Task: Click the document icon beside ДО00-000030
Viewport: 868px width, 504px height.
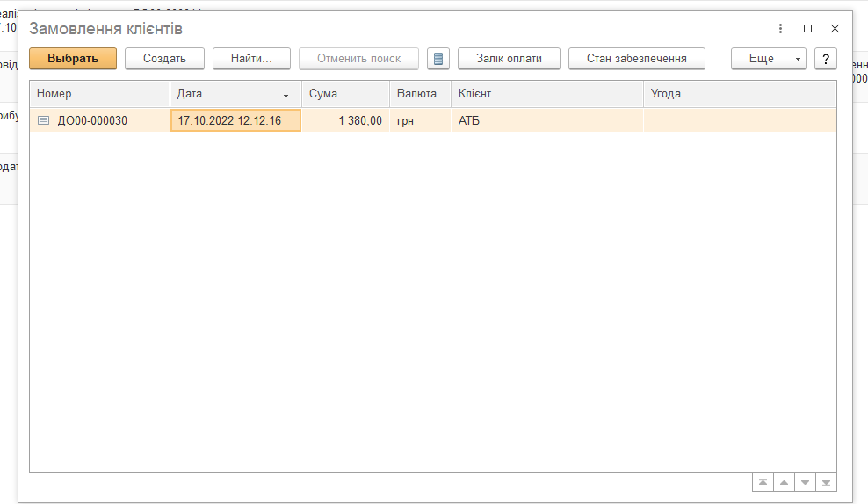Action: click(x=43, y=120)
